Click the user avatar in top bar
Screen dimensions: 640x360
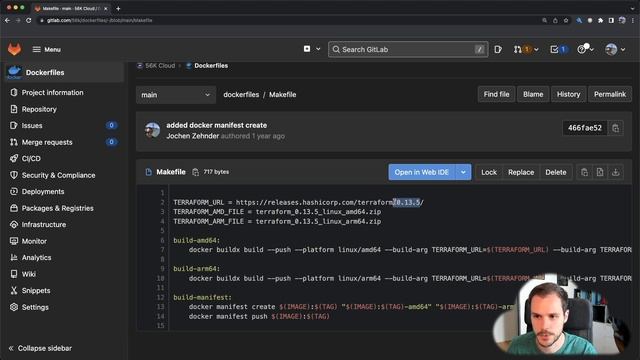click(611, 49)
